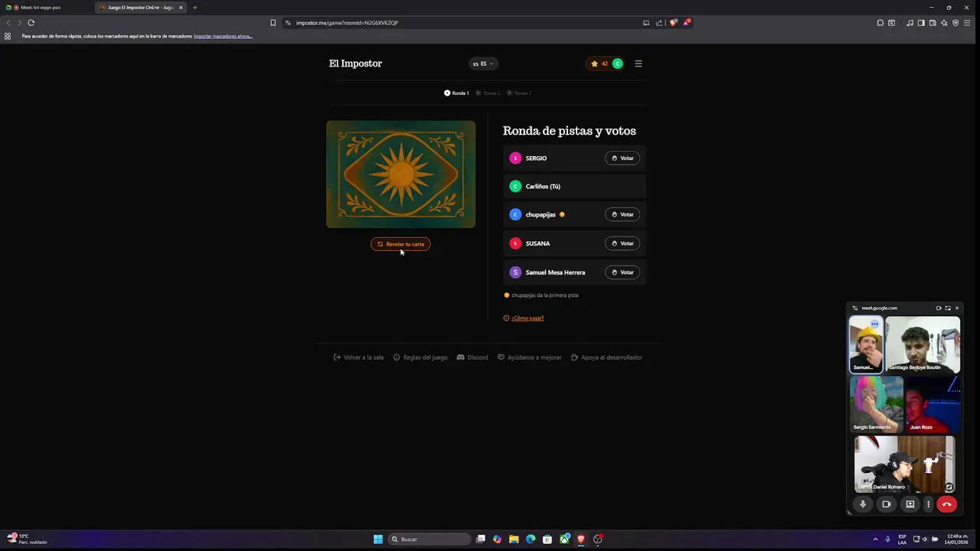Hang up the call with red phone button

click(x=947, y=504)
